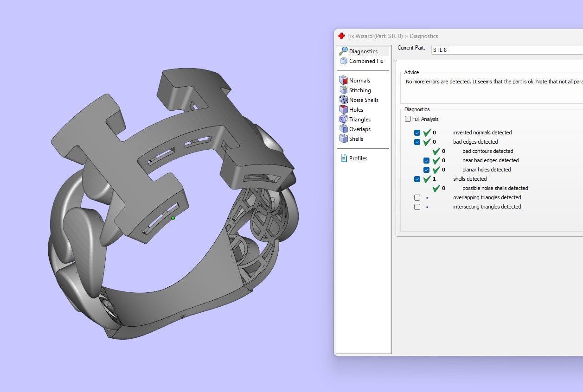Click the 'possible noise shells detected' text
Viewport: 583px width, 392px height.
click(x=495, y=188)
